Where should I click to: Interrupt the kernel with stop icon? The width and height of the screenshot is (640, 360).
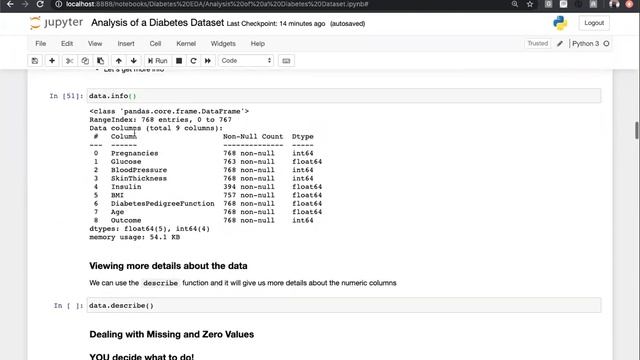(x=179, y=61)
